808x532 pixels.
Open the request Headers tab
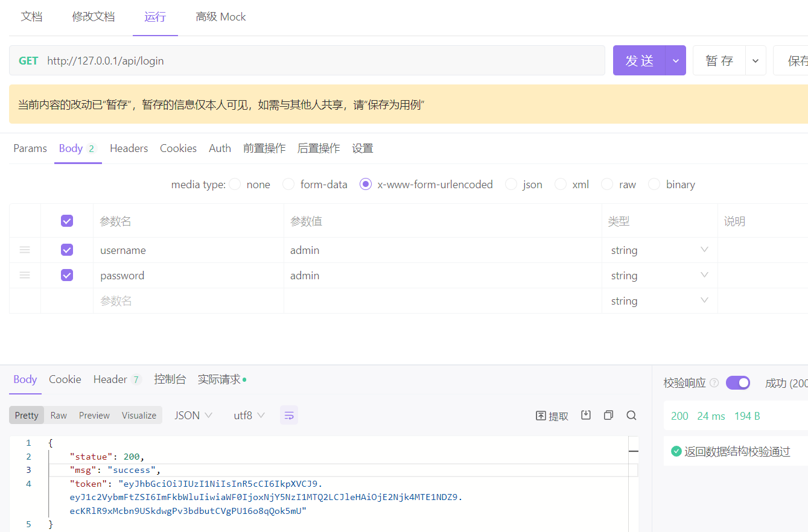click(x=129, y=148)
